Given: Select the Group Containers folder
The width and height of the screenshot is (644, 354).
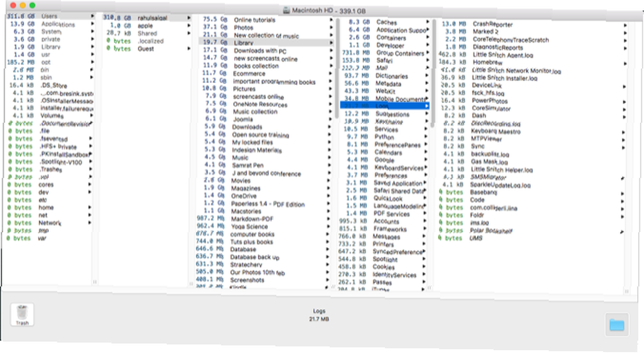Looking at the screenshot, I should 386,53.
